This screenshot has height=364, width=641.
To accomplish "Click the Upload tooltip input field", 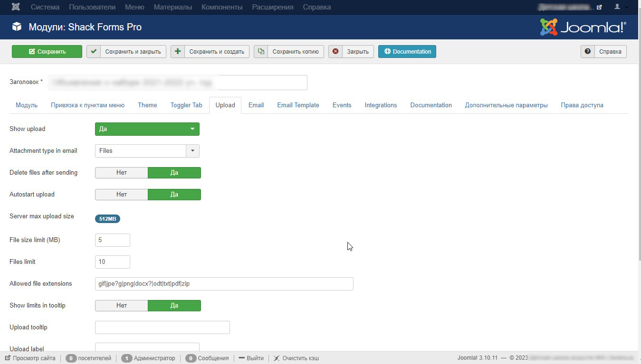I will [x=163, y=327].
